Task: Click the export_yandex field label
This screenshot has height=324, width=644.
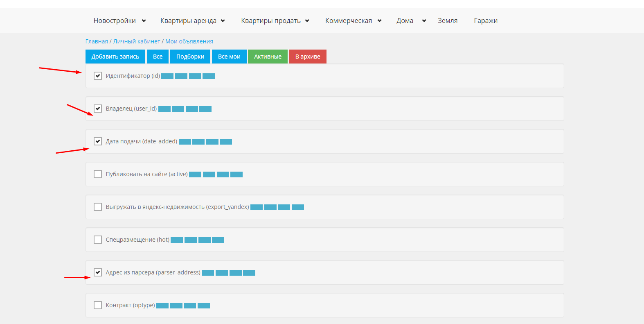Action: coord(178,207)
